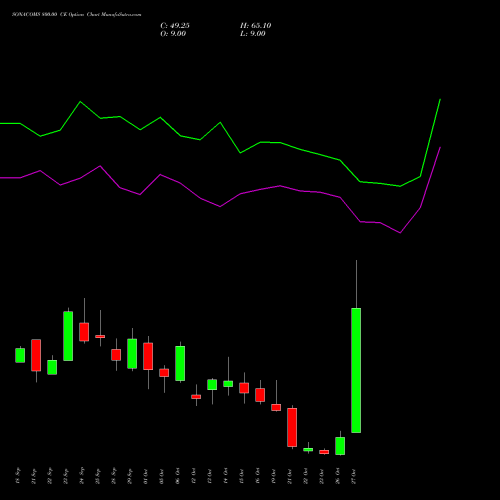Viewport: 500px width, 500px height.
Task: Click the 24 Sep date label
Action: [x=82, y=476]
